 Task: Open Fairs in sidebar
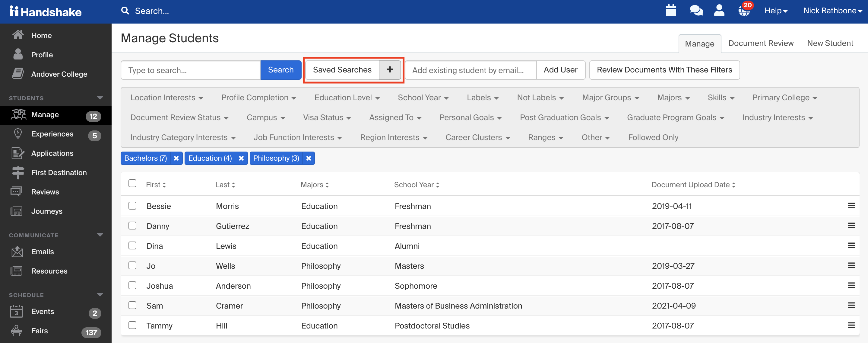(x=55, y=331)
